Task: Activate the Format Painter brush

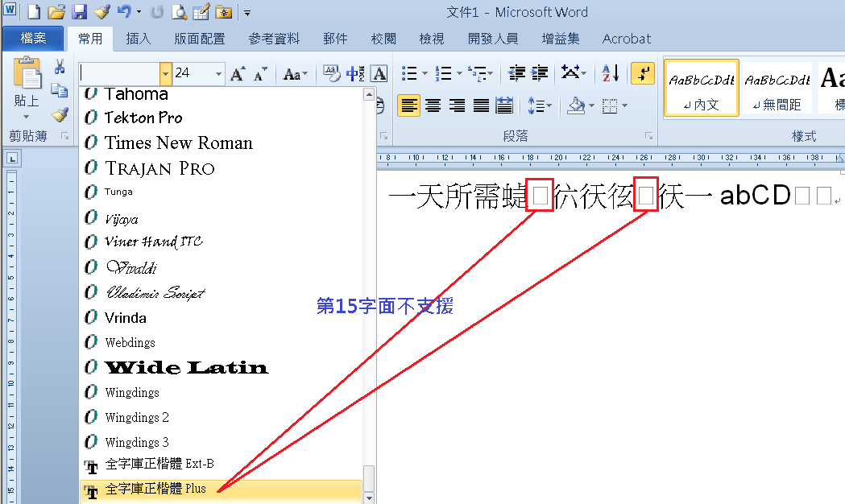Action: 60,114
